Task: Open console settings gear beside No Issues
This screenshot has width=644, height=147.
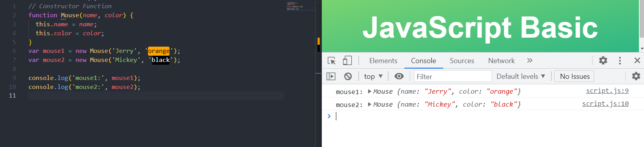Action: pos(636,76)
